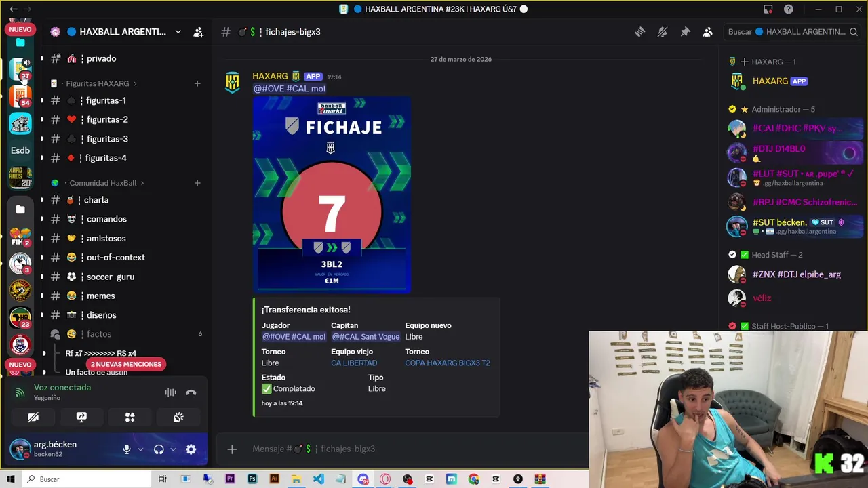
Task: Open member #SUT bécken. profile
Action: coord(793,226)
